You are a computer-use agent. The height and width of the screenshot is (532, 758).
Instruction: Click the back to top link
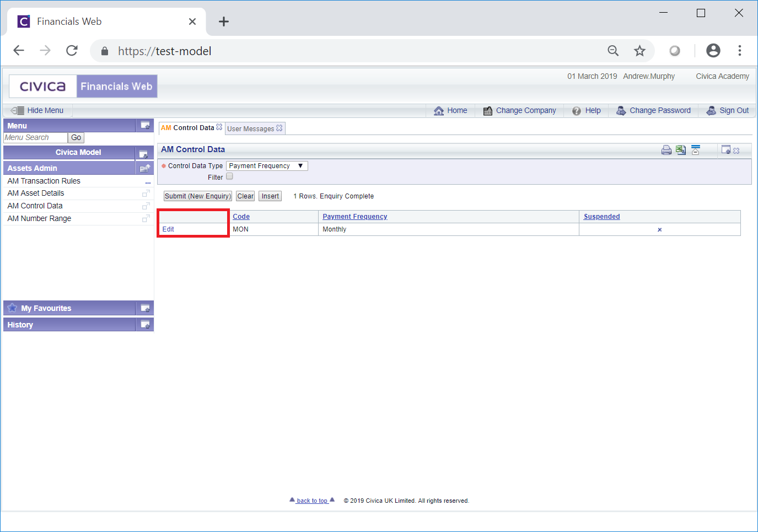(x=312, y=501)
